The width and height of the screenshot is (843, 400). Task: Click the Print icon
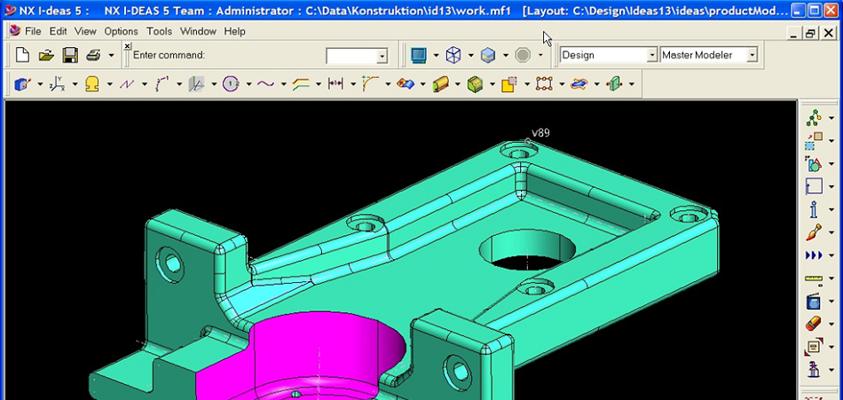coord(94,55)
